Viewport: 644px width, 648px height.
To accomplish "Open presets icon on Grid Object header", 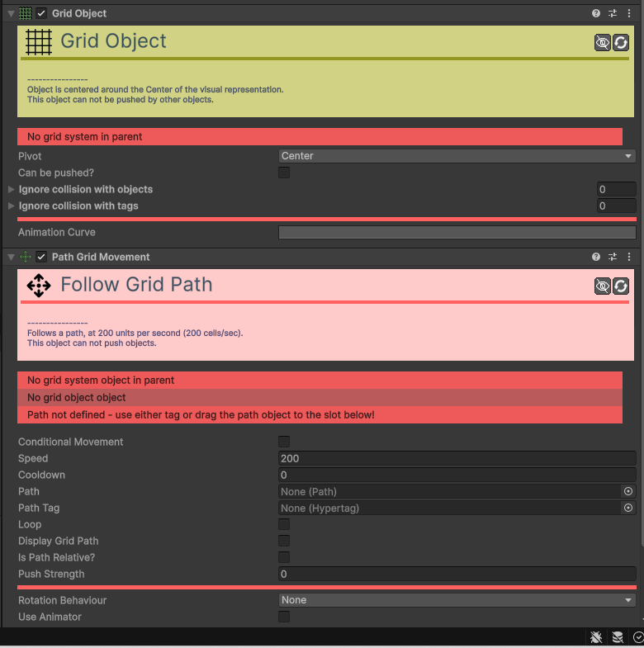I will 613,13.
